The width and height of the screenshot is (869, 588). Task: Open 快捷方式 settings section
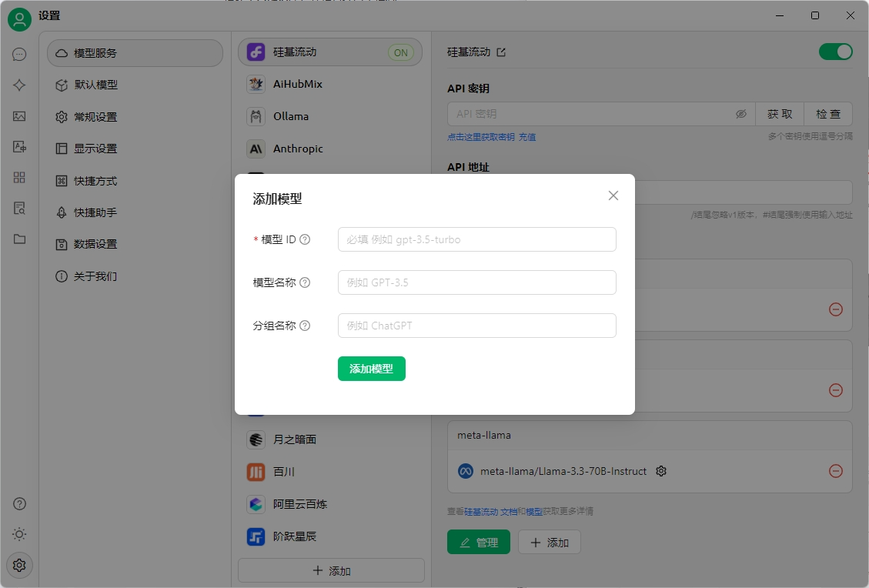[x=135, y=181]
